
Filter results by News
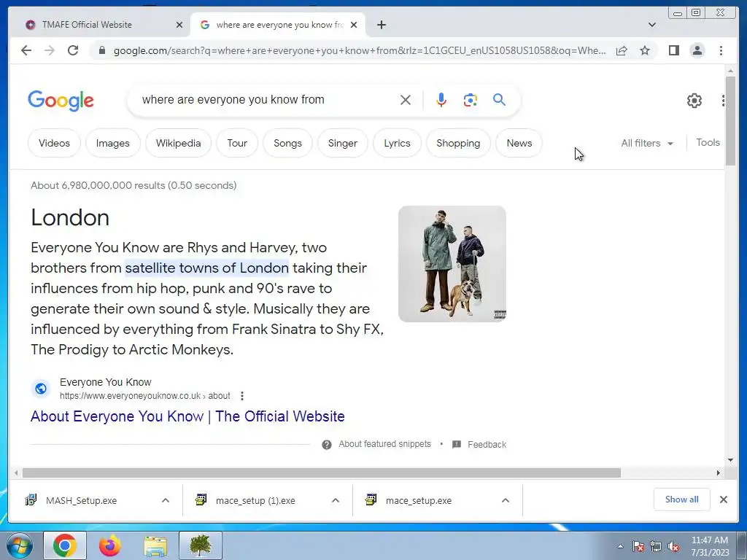(519, 143)
